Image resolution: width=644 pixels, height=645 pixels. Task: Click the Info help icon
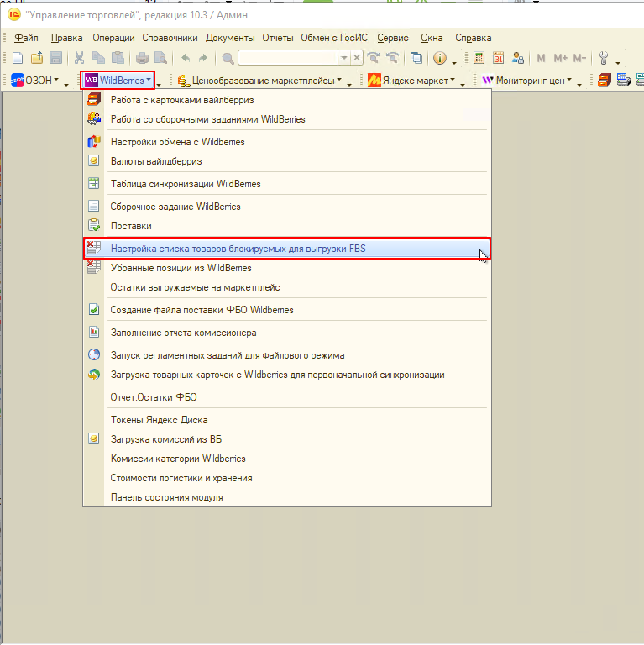click(x=440, y=58)
